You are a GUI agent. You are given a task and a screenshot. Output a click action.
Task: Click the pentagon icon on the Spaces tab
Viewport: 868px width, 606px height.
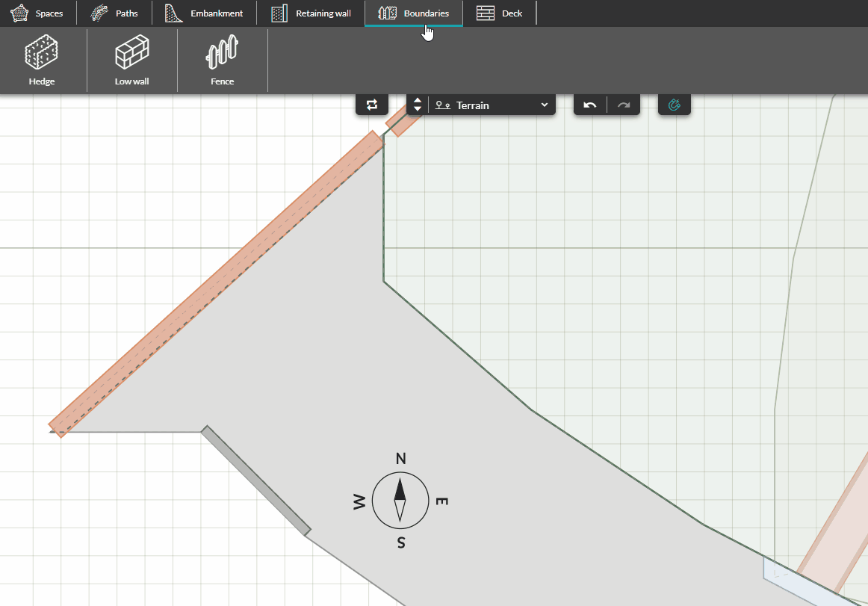click(x=20, y=12)
